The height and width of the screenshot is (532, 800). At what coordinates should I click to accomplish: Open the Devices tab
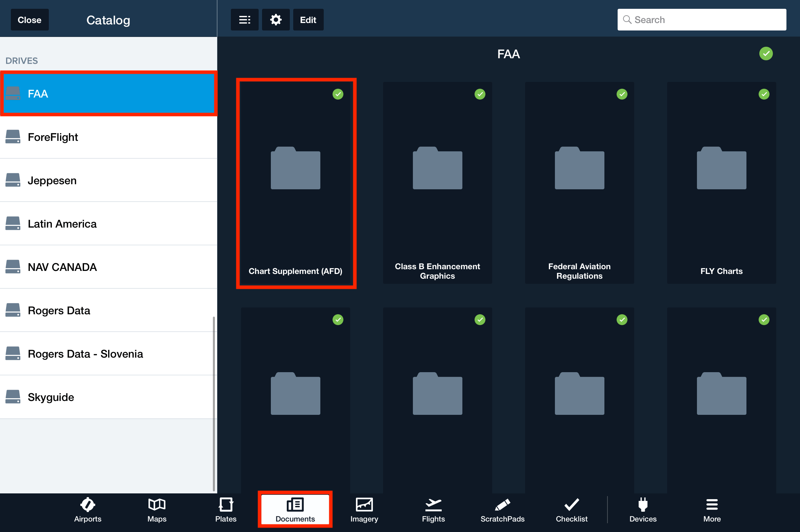point(642,510)
